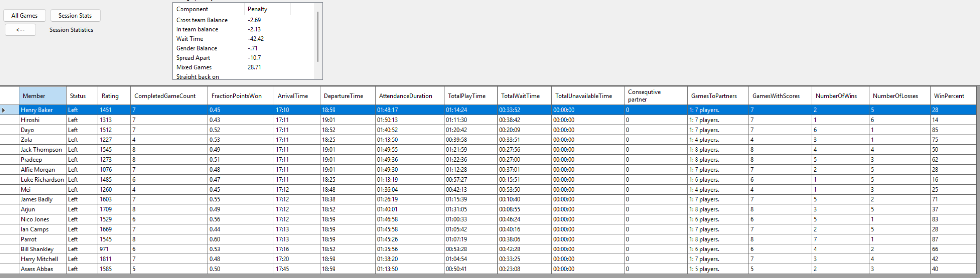
Task: Click the Wait Time penalty row
Action: tap(243, 39)
